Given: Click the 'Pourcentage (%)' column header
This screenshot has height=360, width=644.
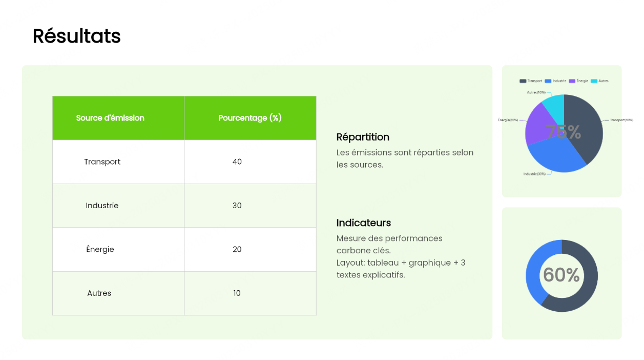Looking at the screenshot, I should click(250, 118).
